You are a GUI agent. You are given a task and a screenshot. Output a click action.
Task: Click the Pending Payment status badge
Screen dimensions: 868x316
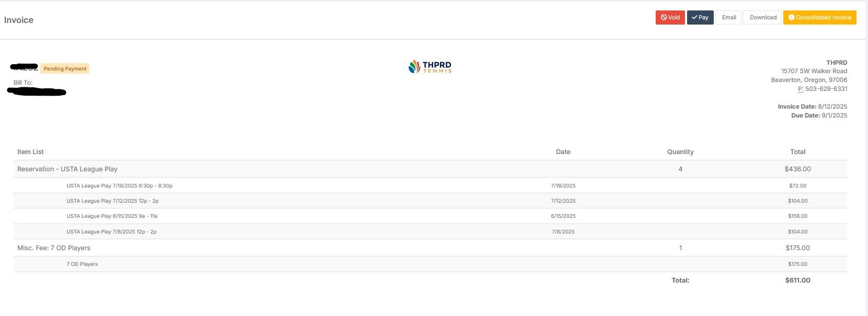tap(65, 69)
